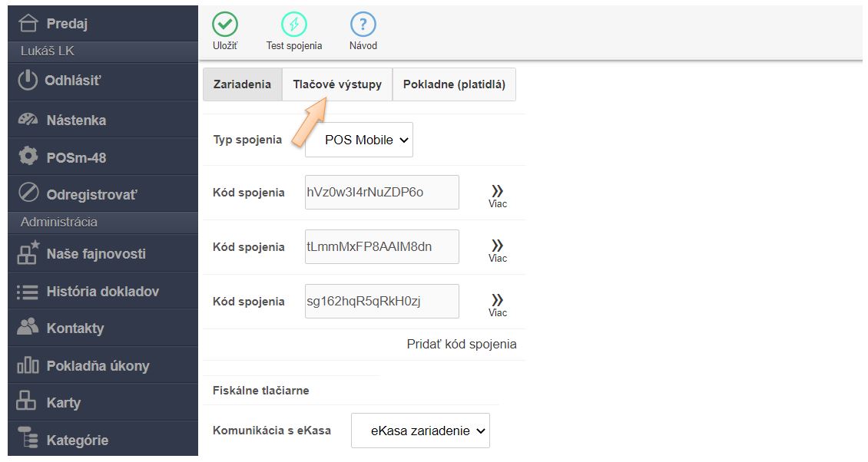The width and height of the screenshot is (868, 462).
Task: Expand Viac for code sg162hqR5qRkH0zj
Action: pos(498,304)
